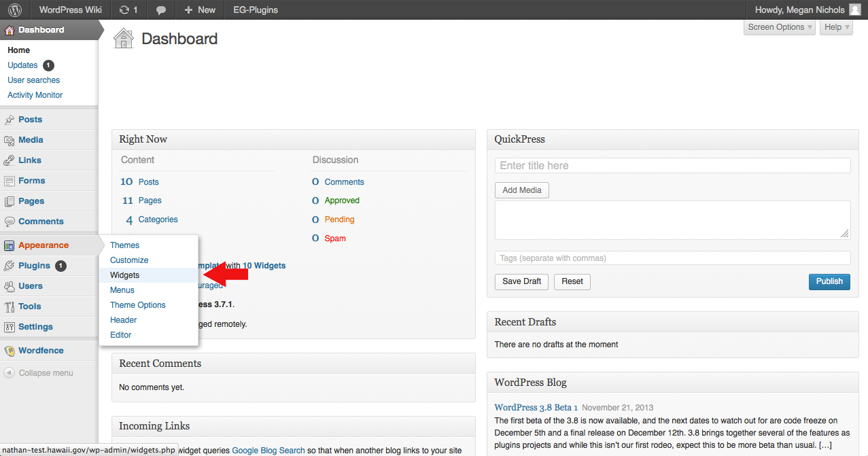This screenshot has width=868, height=456.
Task: Click the Media icon in sidebar
Action: [10, 140]
